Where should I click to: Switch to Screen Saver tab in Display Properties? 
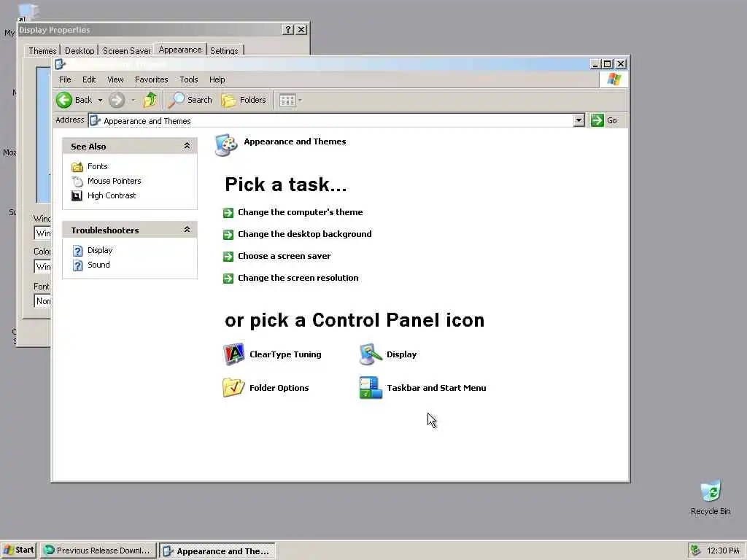pos(127,50)
